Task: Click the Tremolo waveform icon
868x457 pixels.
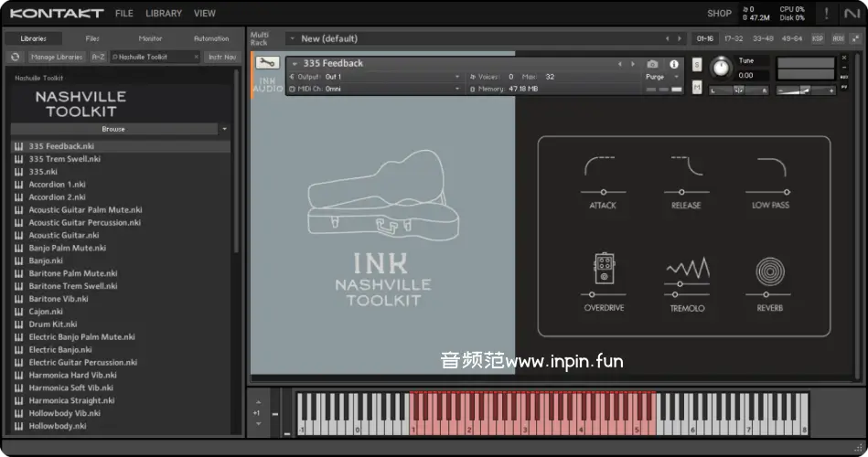Action: 687,268
